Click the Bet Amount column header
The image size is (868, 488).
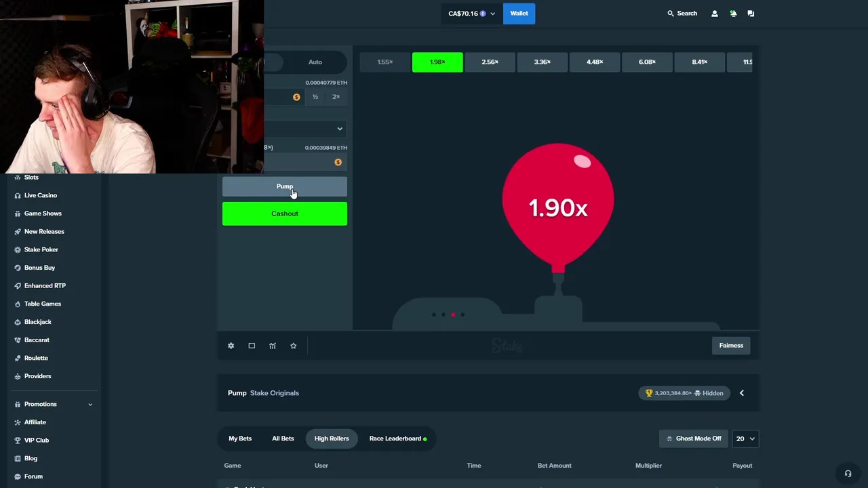[555, 466]
